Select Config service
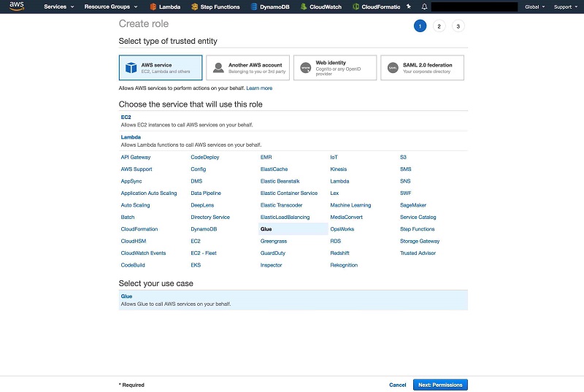The height and width of the screenshot is (392, 584). point(198,169)
